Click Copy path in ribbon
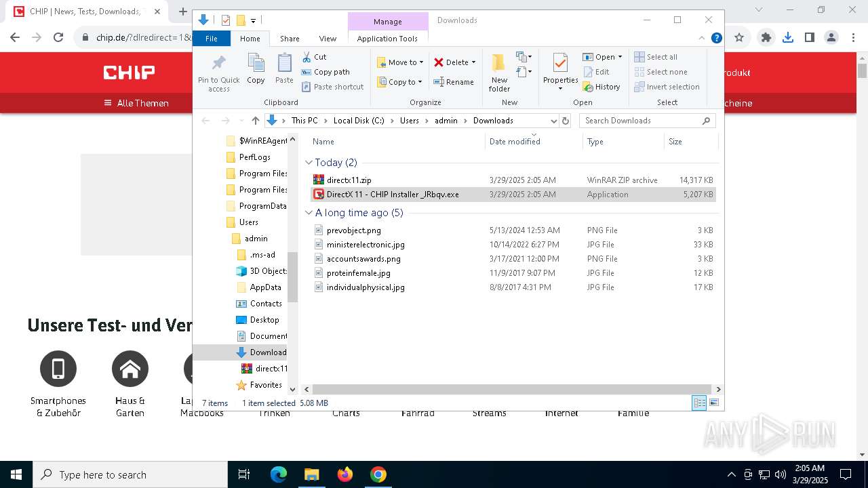868x488 pixels. (325, 72)
